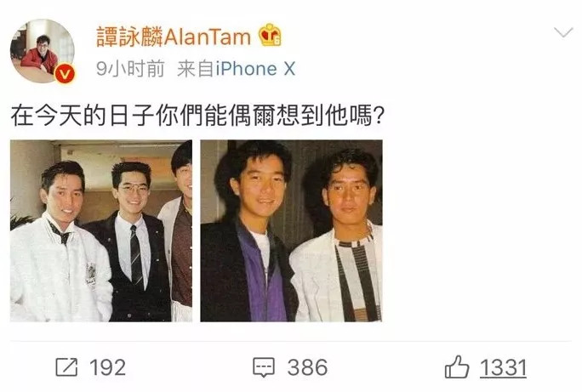Like the post with thumbs-up icon
The image size is (582, 392).
point(457,366)
